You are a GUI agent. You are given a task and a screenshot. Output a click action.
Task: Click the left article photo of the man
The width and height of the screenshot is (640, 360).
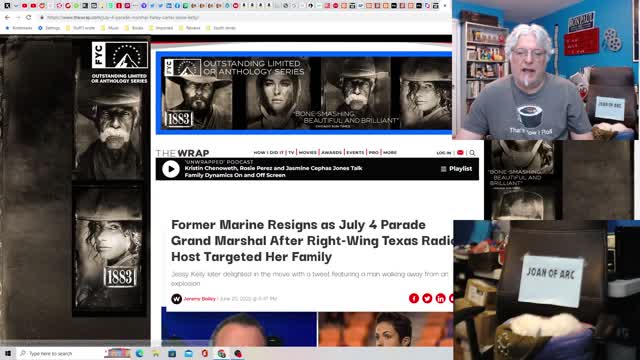pyautogui.click(x=239, y=329)
